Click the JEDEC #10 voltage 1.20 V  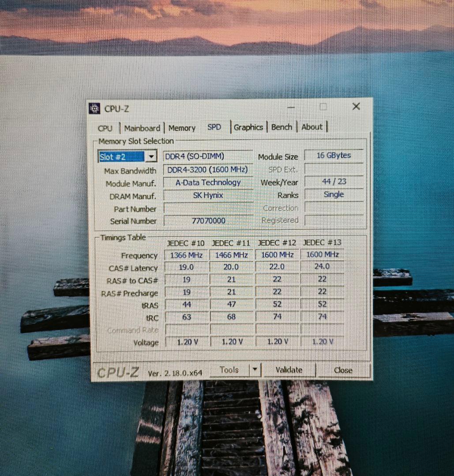[x=187, y=342]
